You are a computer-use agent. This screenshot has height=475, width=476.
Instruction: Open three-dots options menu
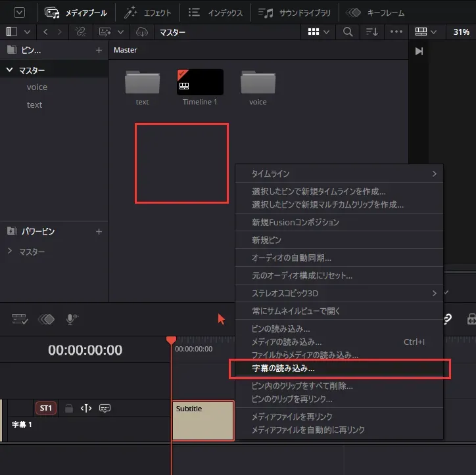pos(396,32)
